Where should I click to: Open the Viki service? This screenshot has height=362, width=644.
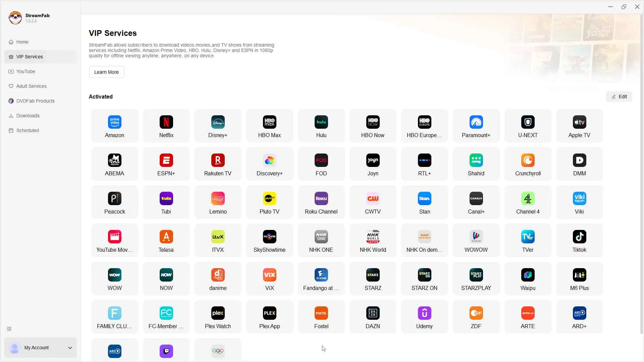pos(579,202)
